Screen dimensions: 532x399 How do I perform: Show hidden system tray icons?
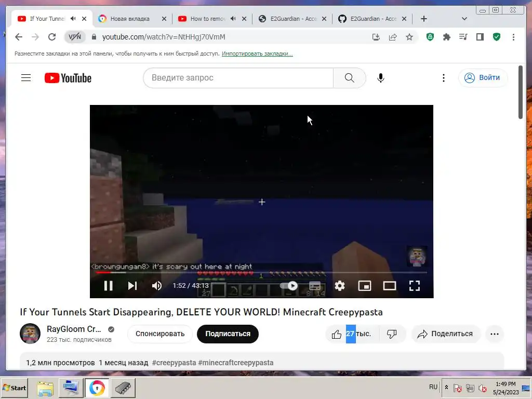(x=446, y=388)
